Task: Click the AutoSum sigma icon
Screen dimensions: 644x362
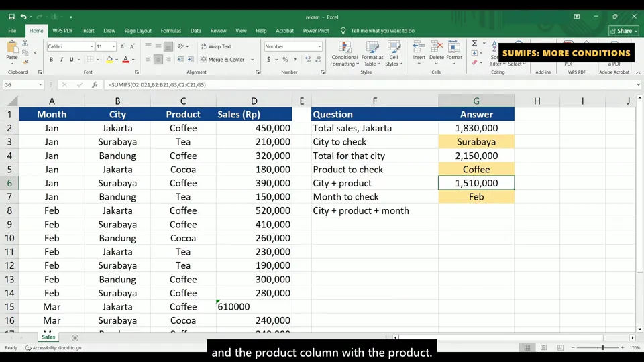Action: click(474, 43)
